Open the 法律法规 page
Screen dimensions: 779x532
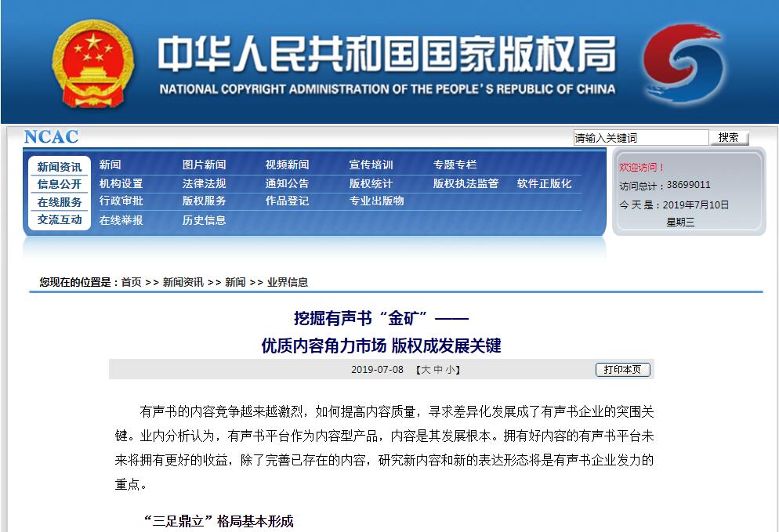pos(204,183)
